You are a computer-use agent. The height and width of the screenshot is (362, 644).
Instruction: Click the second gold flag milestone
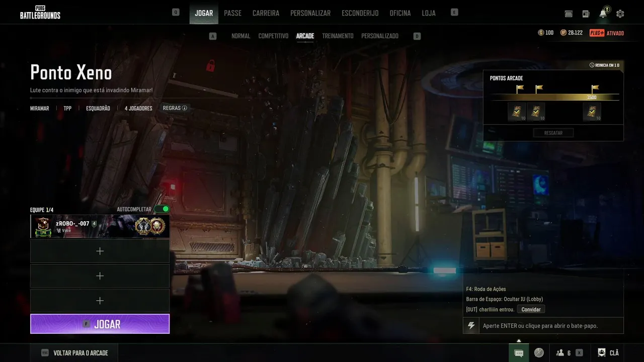539,88
